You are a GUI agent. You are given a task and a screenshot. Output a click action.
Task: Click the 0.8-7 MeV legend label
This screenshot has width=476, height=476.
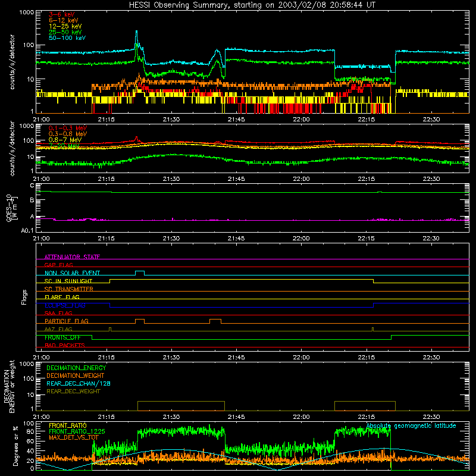click(65, 140)
